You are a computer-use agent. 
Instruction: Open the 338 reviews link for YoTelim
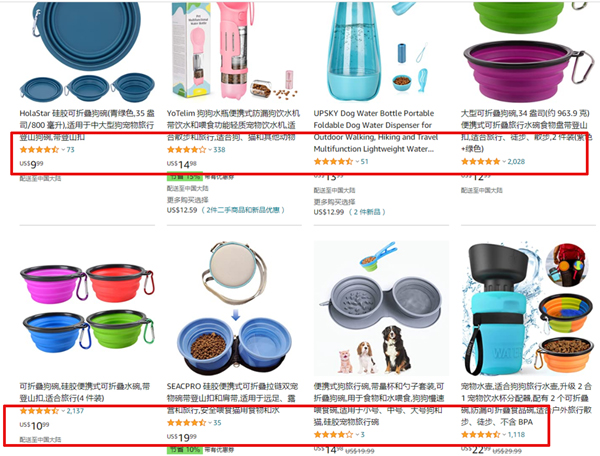219,150
